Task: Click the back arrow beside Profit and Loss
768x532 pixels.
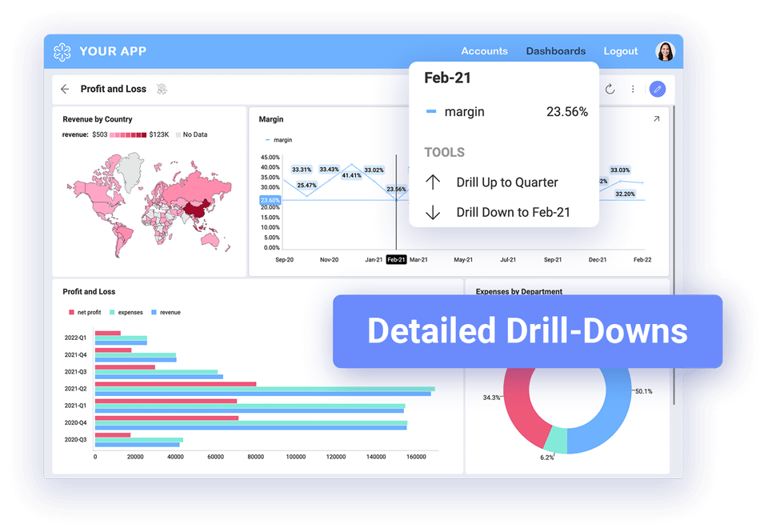Action: point(65,89)
